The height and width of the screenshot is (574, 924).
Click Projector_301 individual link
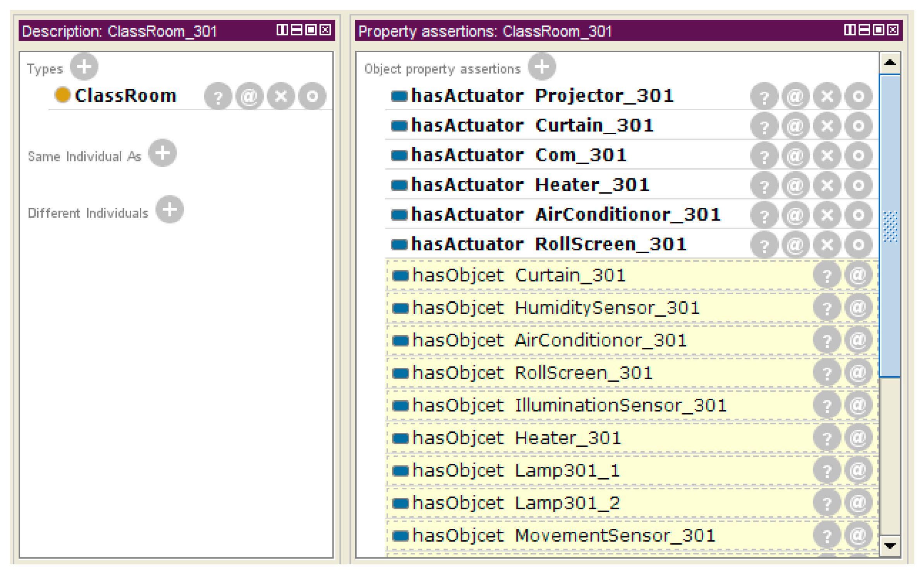pyautogui.click(x=604, y=96)
